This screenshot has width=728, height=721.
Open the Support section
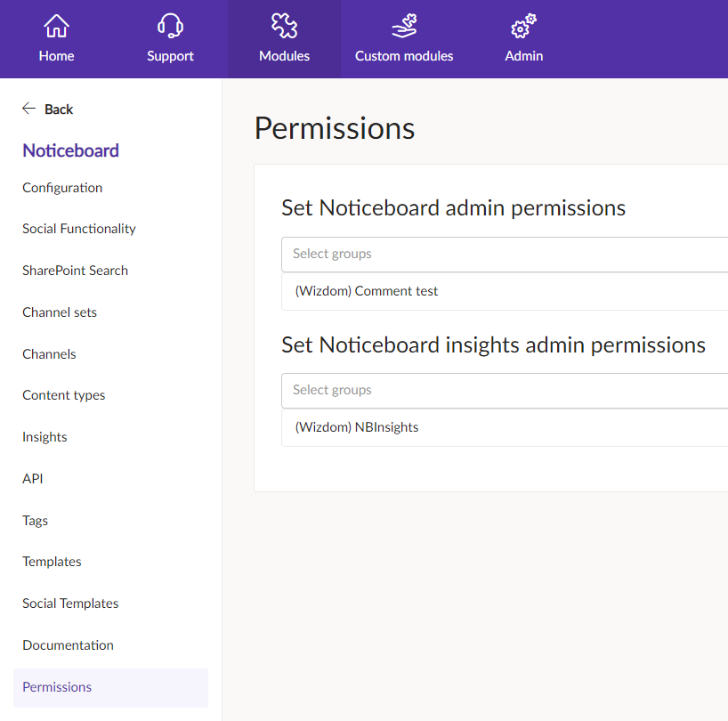pos(169,39)
